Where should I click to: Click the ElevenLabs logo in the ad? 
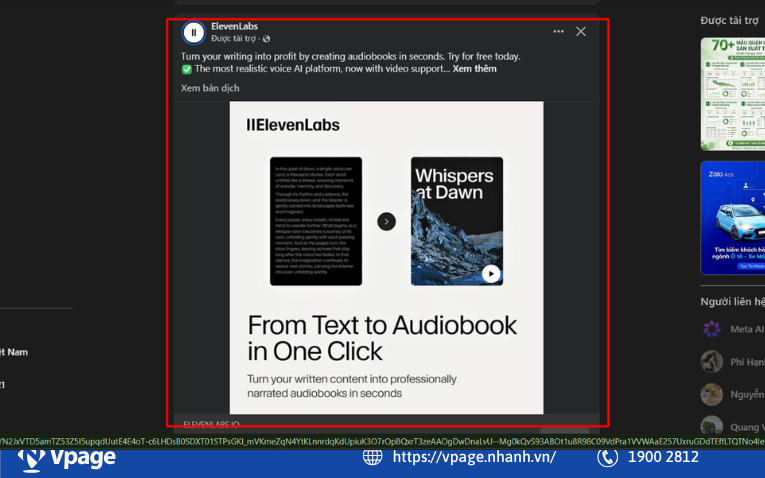tap(293, 125)
